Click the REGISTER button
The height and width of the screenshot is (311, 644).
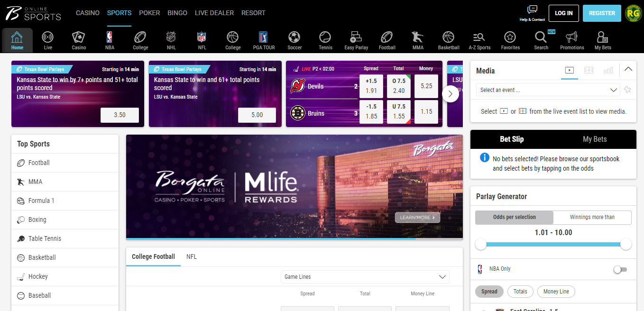pyautogui.click(x=602, y=13)
